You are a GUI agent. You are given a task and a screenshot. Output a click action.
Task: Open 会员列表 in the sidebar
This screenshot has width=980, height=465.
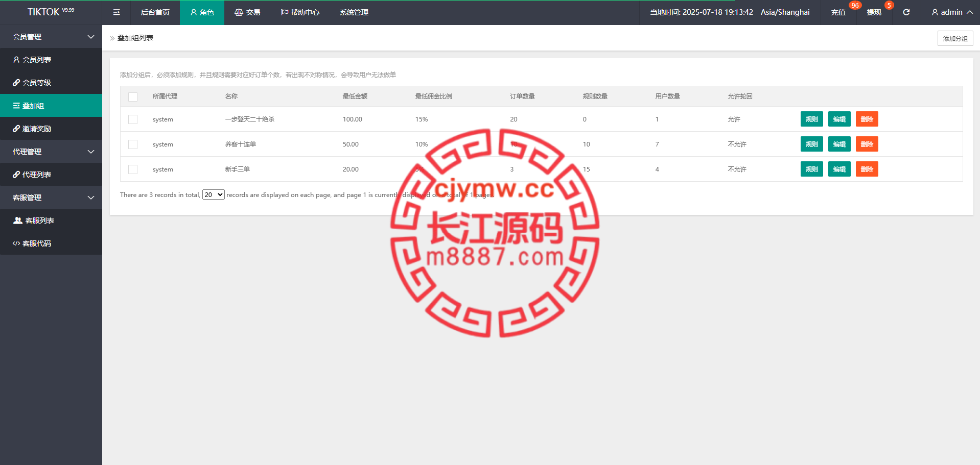point(51,60)
